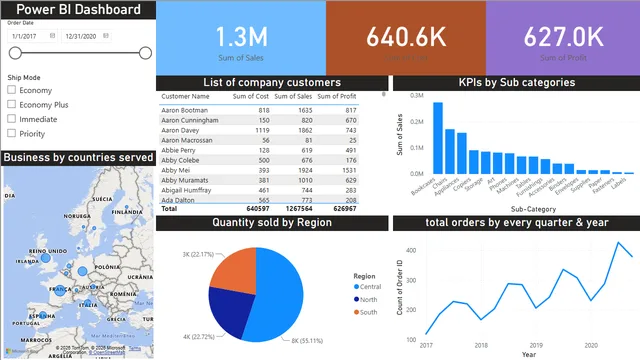Select the Abby Colebe row
Image resolution: width=640 pixels, height=360 pixels.
coord(259,160)
